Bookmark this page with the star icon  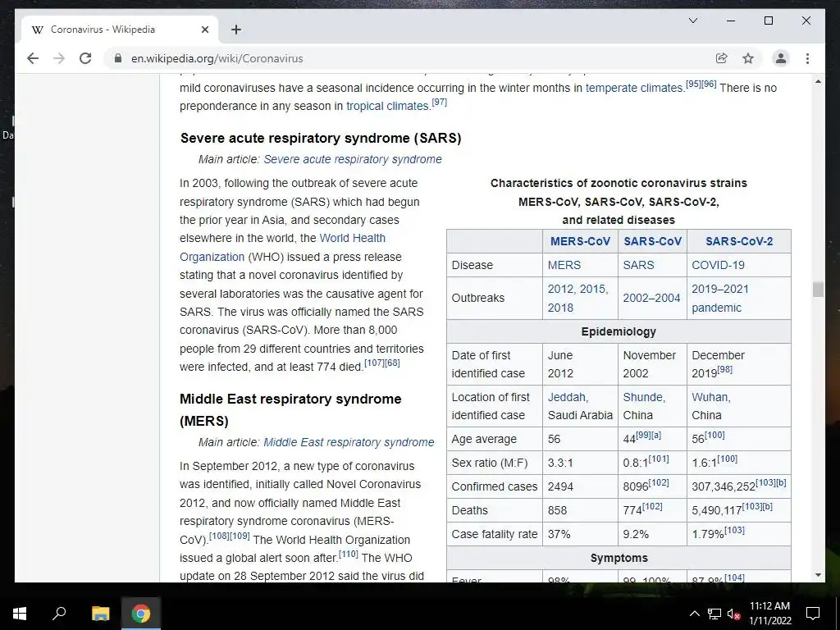click(748, 58)
